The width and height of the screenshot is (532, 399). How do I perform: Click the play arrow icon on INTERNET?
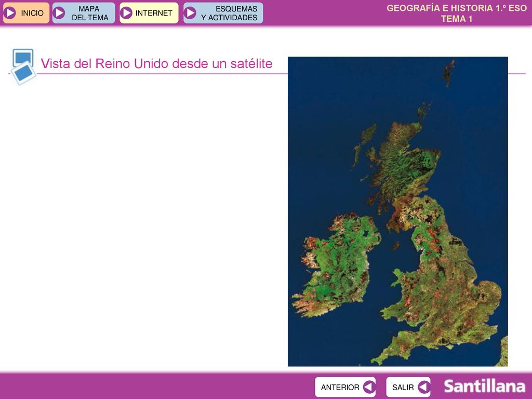click(x=126, y=13)
